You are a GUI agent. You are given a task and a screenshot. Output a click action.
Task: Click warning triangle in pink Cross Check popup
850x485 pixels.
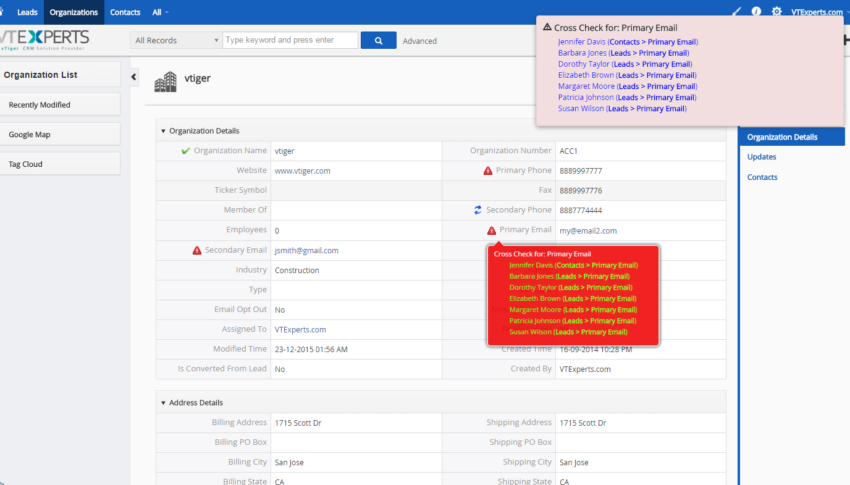click(547, 27)
